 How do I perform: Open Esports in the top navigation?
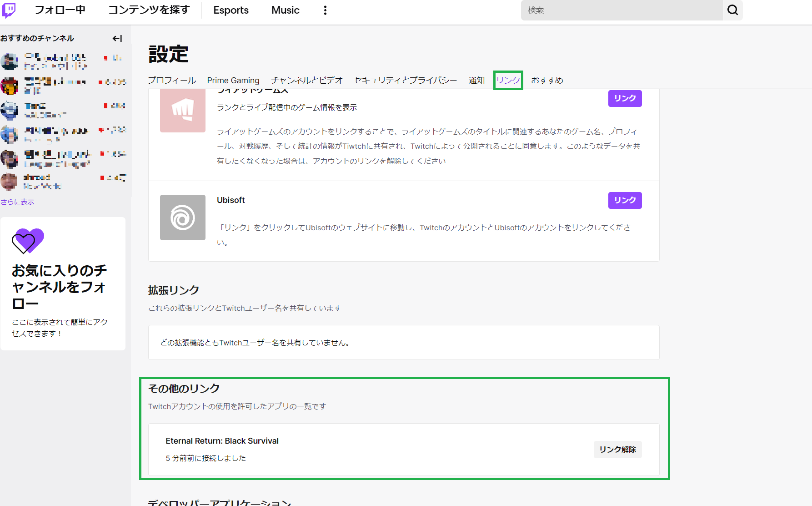point(231,10)
